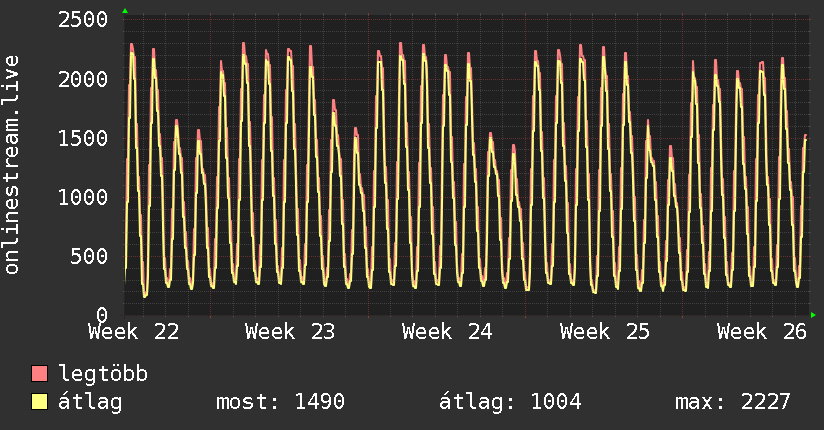Click the Week 26 axis label
The width and height of the screenshot is (824, 430).
click(761, 332)
